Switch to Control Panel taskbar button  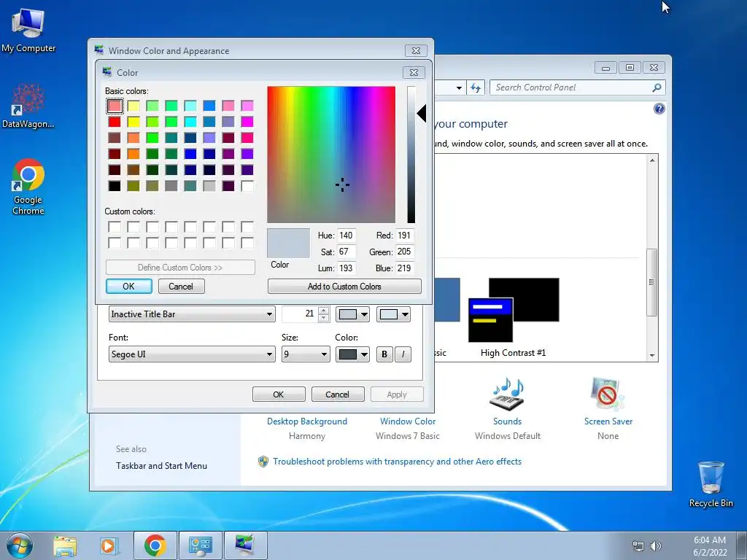tap(200, 545)
